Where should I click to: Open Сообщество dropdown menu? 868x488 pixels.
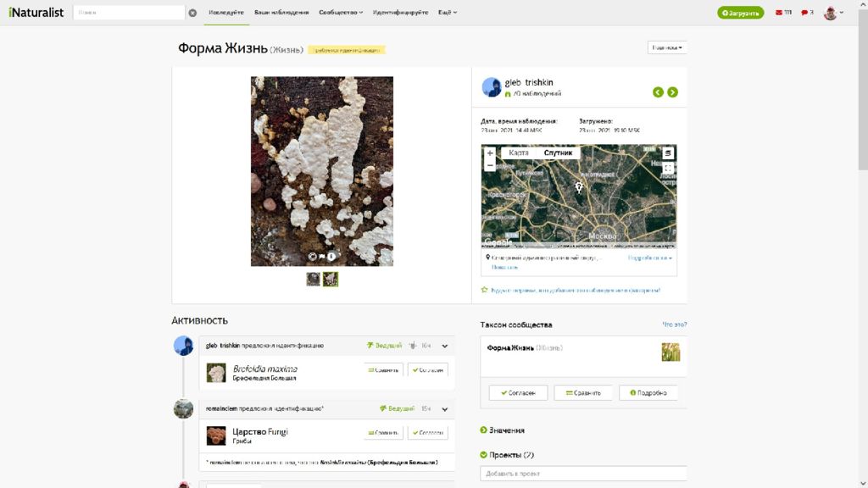click(341, 12)
